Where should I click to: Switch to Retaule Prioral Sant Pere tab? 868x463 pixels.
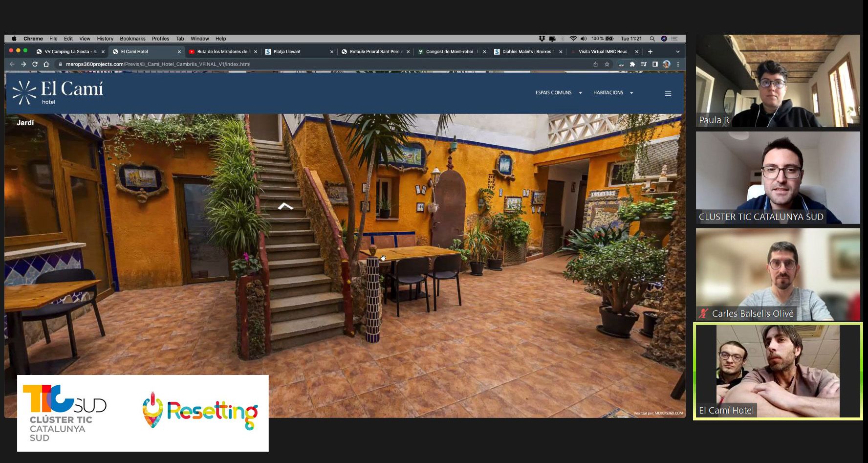point(376,51)
